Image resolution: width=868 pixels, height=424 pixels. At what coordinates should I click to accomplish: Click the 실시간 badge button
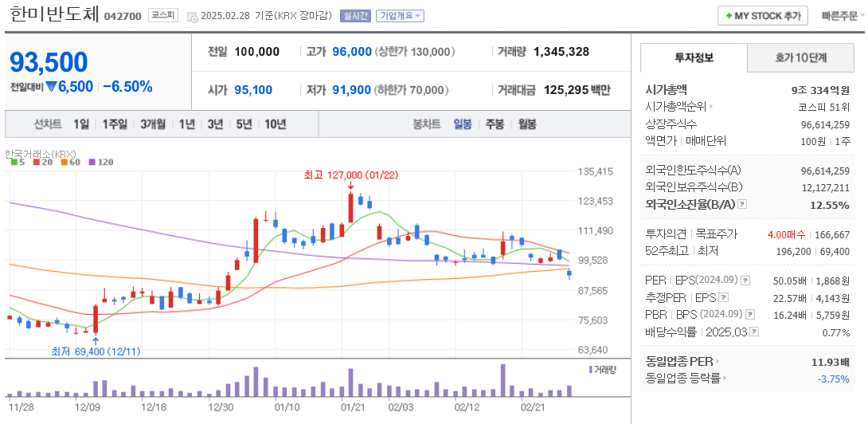tap(355, 16)
